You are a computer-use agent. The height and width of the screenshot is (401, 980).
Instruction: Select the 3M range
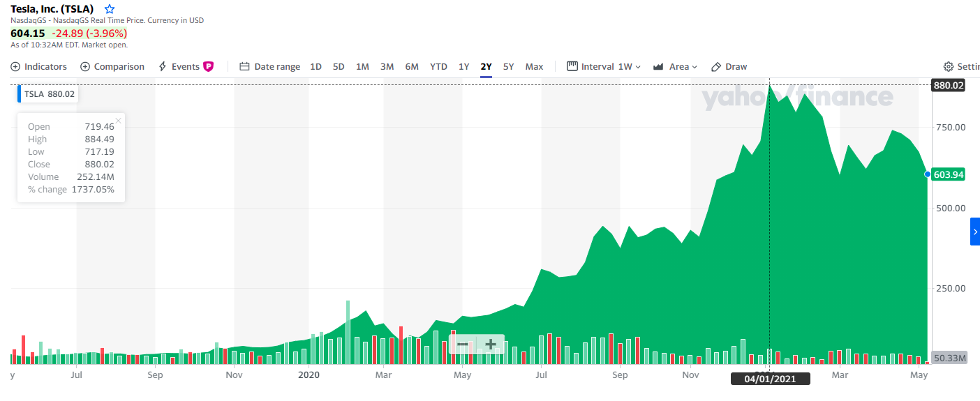[387, 67]
